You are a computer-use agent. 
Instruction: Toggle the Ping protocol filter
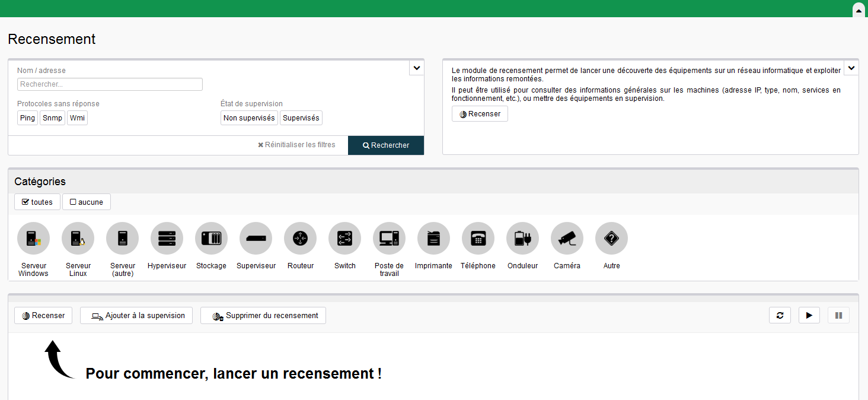pos(27,118)
